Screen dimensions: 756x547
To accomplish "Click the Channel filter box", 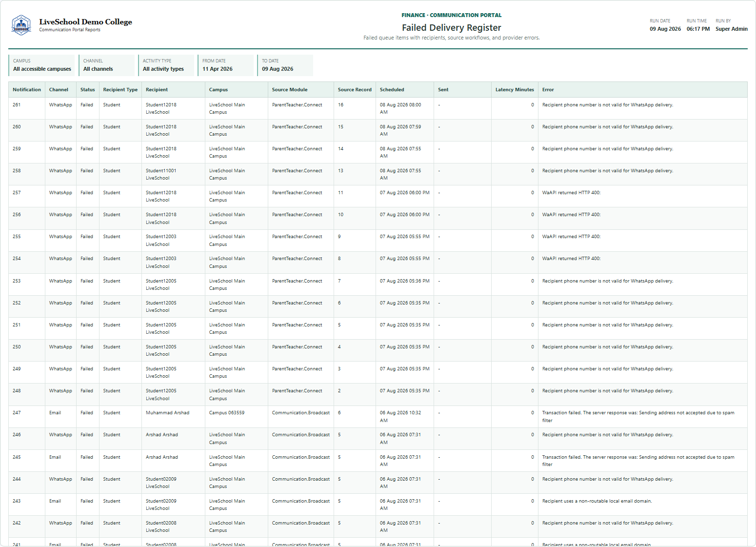I will [x=106, y=65].
